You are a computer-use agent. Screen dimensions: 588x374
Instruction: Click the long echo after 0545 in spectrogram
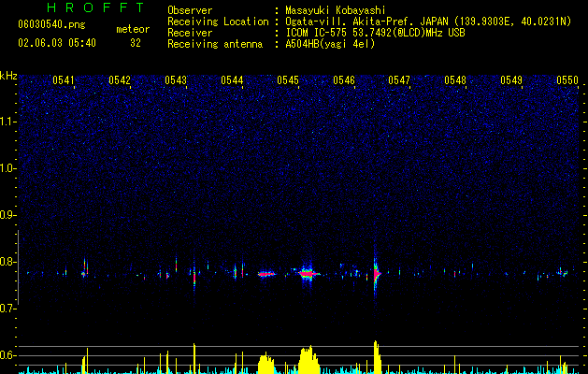click(x=308, y=274)
